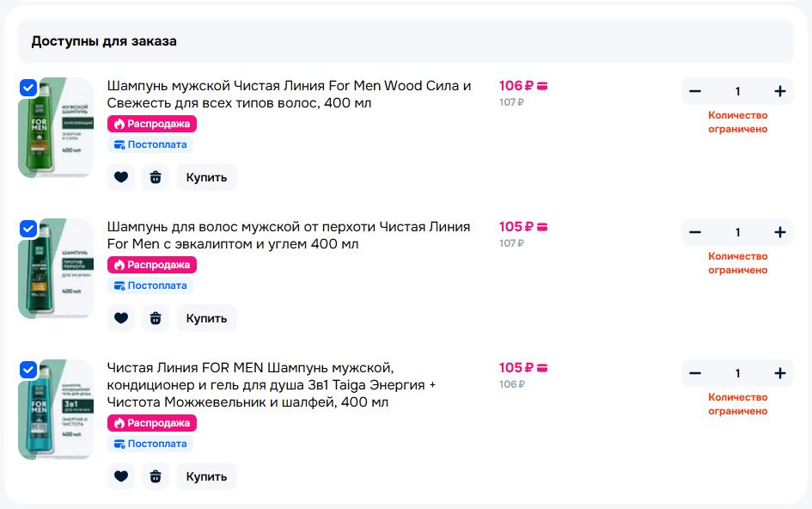Uncheck the anti-dandruff shampoo checkbox

pos(28,229)
